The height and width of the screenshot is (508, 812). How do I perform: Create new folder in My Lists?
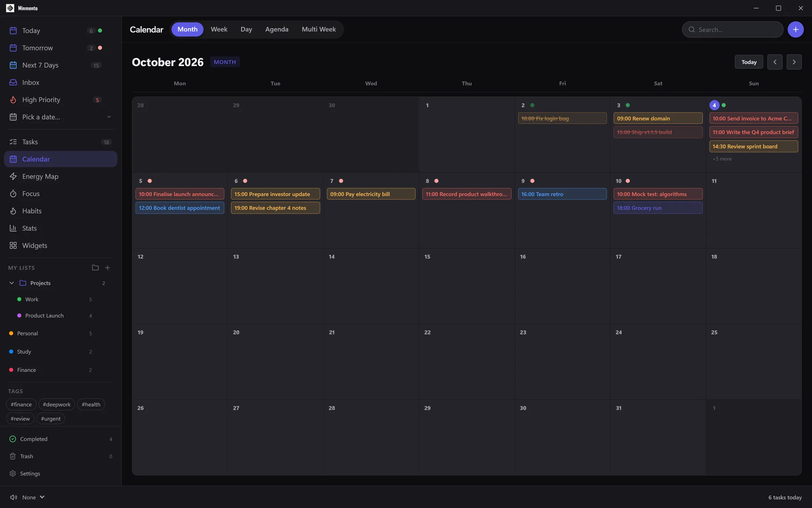pyautogui.click(x=95, y=268)
